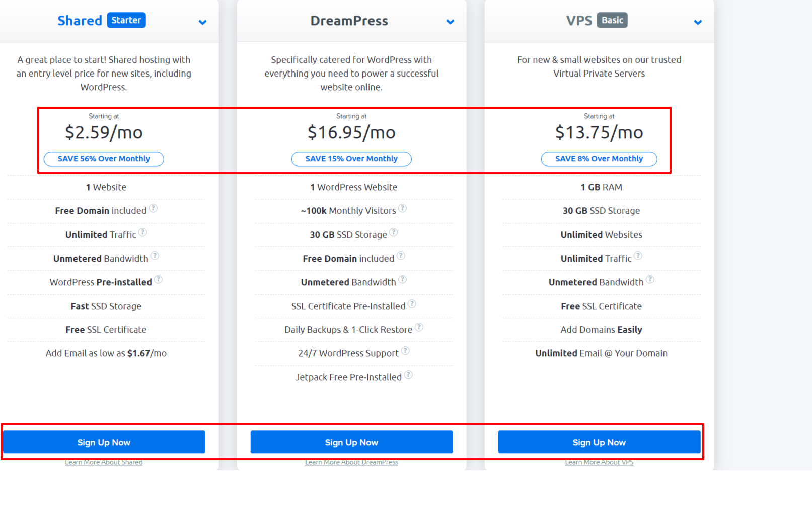Show tooltip for WordPress Pre-installed feature
This screenshot has width=812, height=507.
[x=159, y=279]
